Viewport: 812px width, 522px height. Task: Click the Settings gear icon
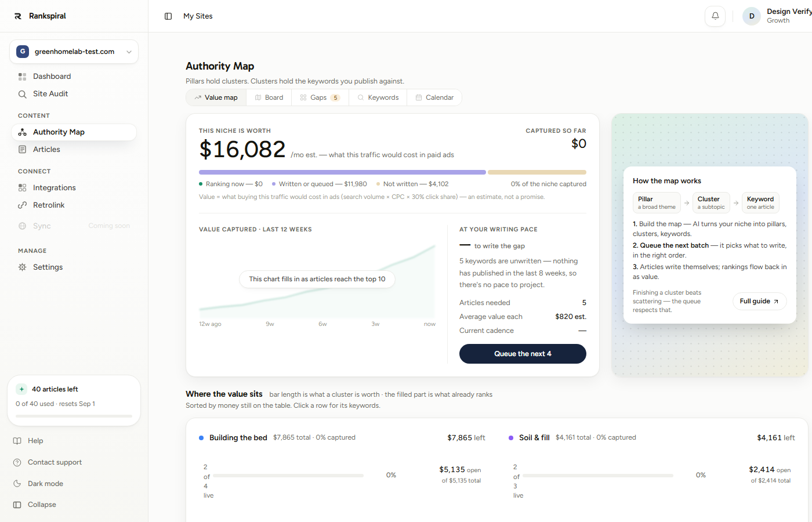(x=23, y=267)
